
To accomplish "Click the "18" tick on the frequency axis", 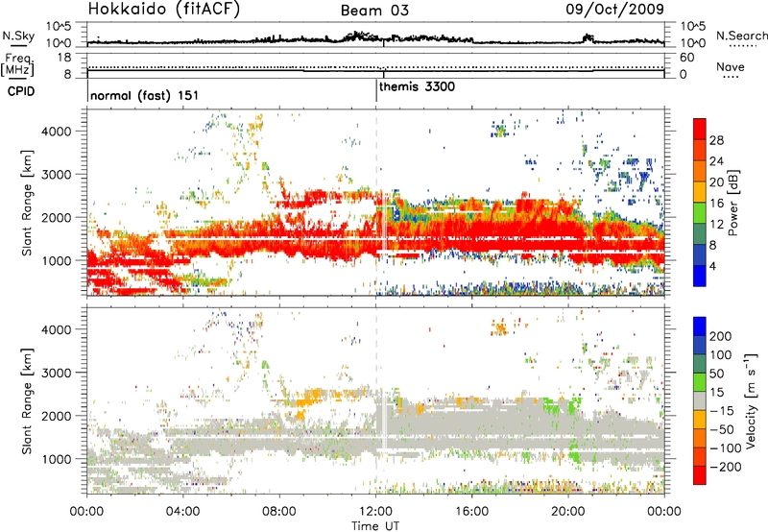I will pos(63,58).
